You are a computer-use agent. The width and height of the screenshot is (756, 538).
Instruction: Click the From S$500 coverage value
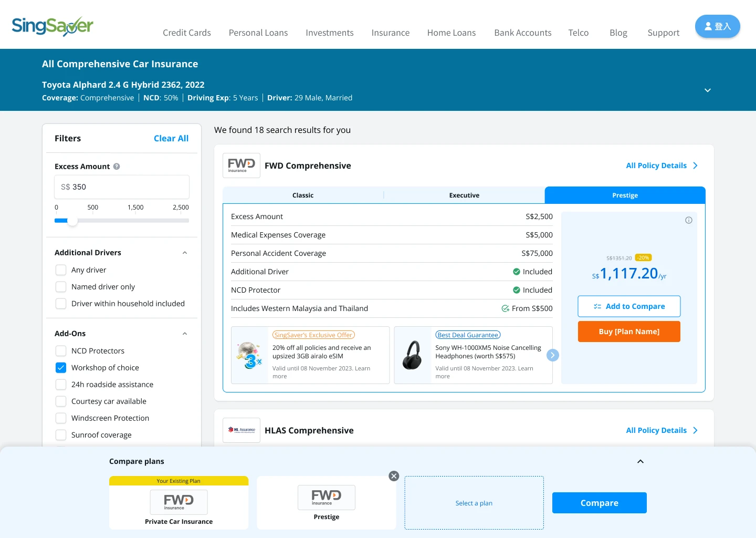coord(527,308)
